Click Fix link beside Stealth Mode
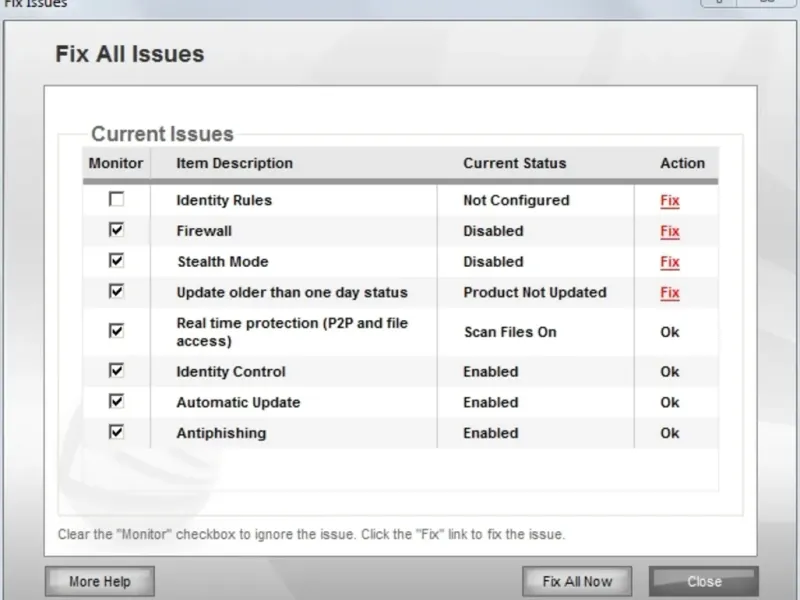 pos(669,262)
